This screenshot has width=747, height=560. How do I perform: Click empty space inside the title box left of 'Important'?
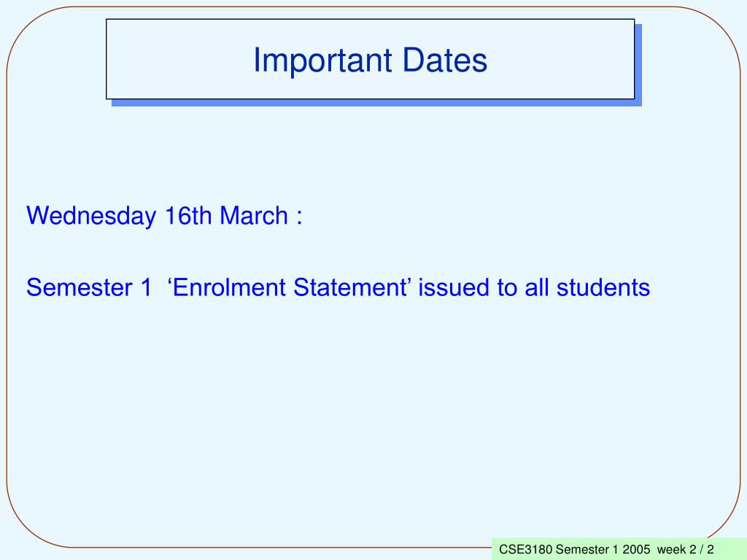tap(179, 60)
